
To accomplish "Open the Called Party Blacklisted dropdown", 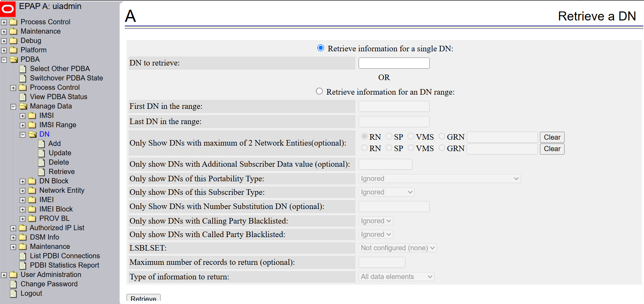I will click(376, 234).
